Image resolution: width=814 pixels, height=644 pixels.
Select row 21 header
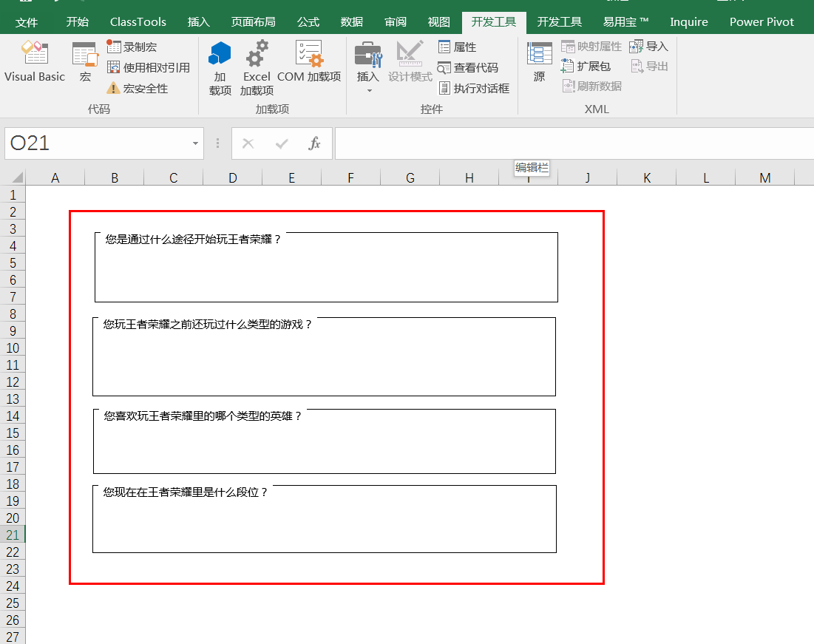13,535
